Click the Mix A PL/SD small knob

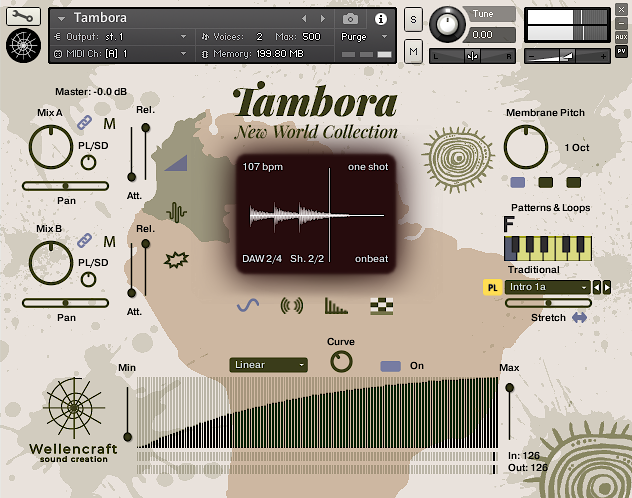pos(88,163)
